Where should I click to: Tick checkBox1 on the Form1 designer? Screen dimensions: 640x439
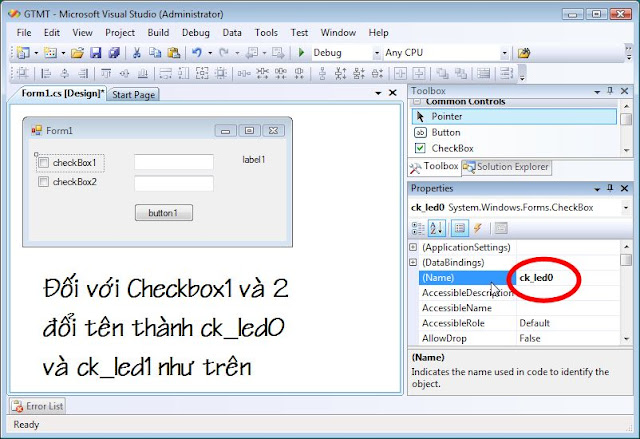(43, 163)
